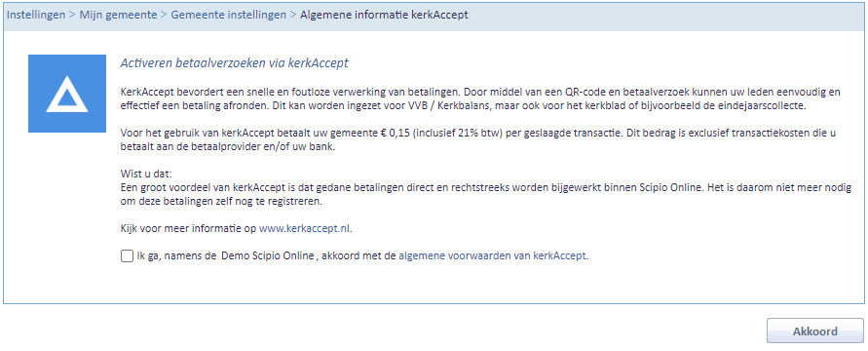
Task: Click the arrow separator after Instellingen
Action: (72, 15)
